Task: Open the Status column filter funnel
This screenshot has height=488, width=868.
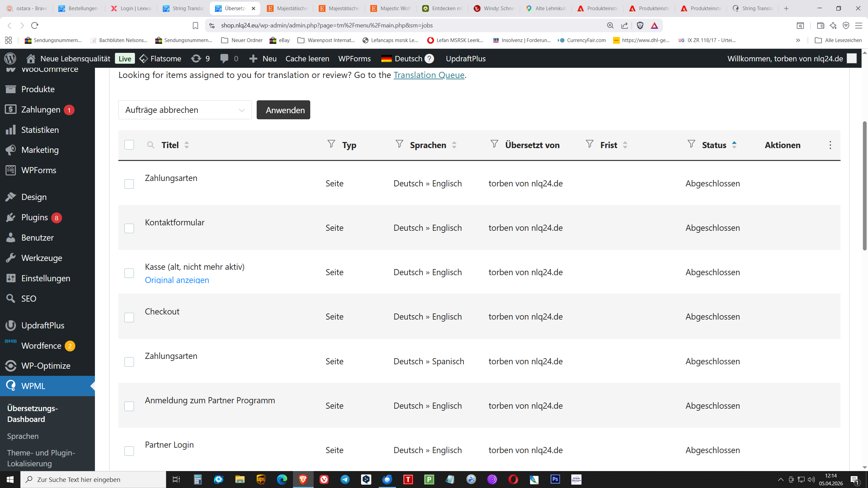Action: coord(691,144)
